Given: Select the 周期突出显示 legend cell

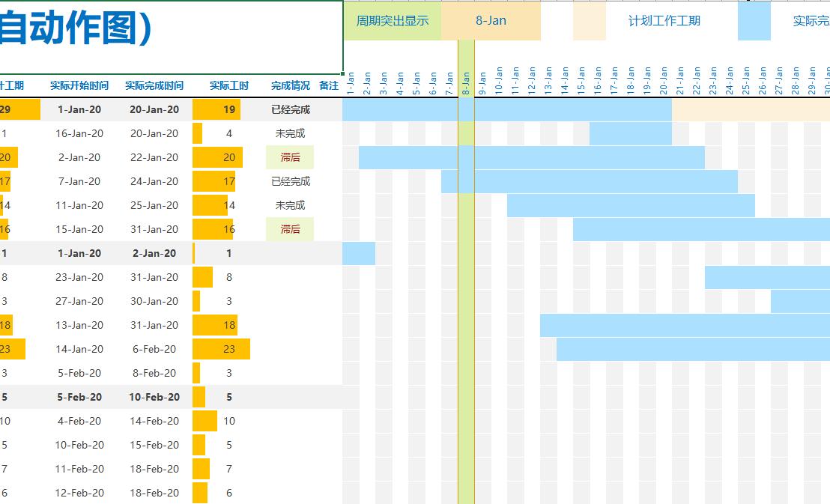Looking at the screenshot, I should (392, 21).
